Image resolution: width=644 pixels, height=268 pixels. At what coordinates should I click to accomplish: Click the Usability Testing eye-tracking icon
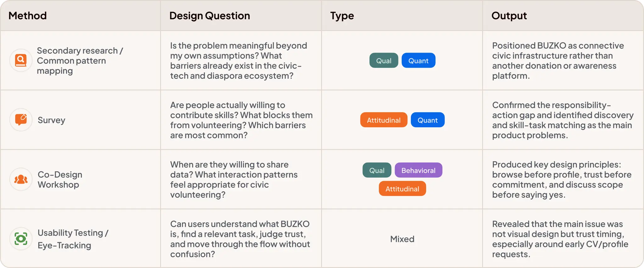[21, 239]
